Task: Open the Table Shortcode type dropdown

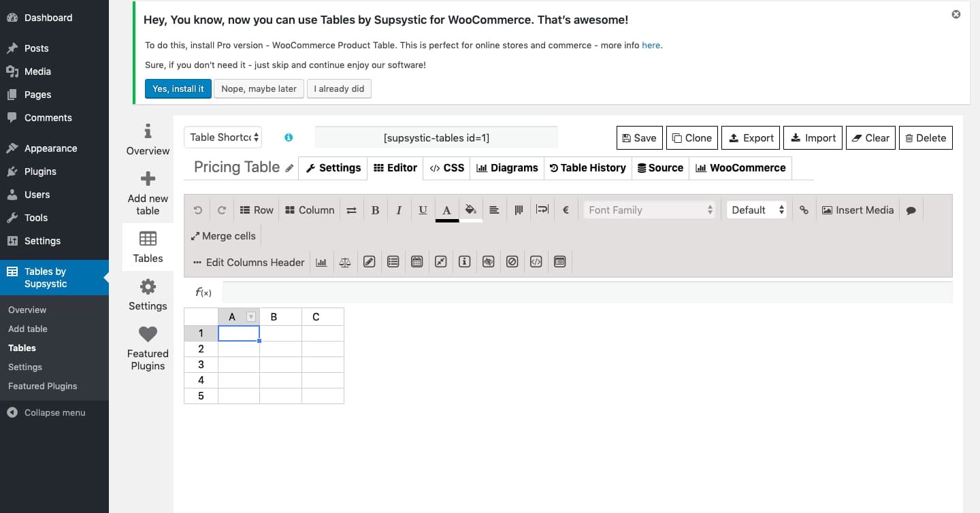Action: (223, 137)
